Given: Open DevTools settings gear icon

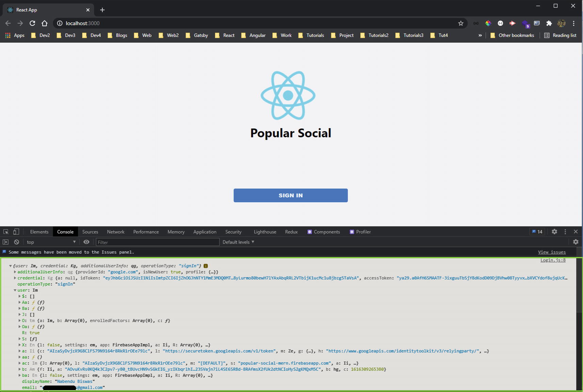Looking at the screenshot, I should (554, 232).
